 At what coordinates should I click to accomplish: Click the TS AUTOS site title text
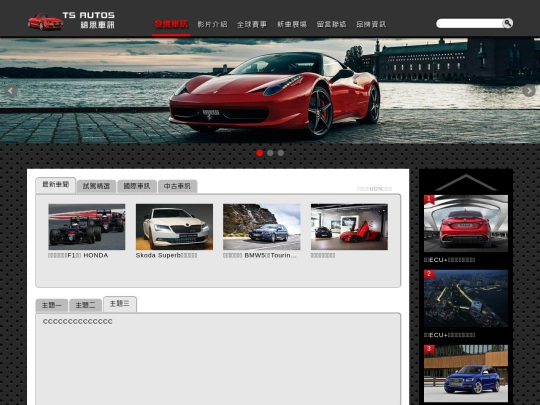[x=89, y=15]
